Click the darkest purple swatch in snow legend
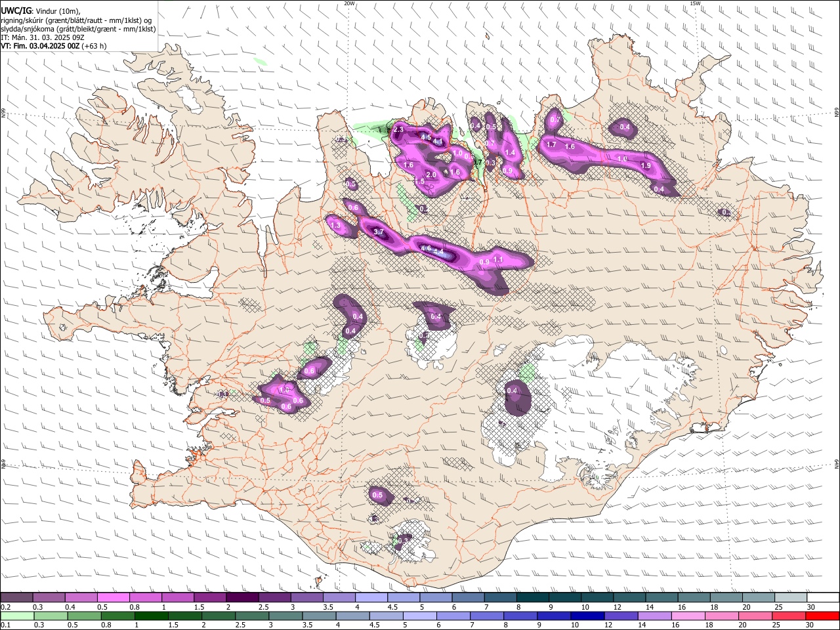840x630 pixels. click(x=242, y=597)
